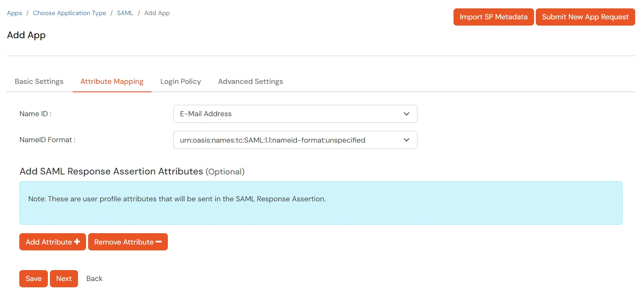The width and height of the screenshot is (644, 294).
Task: Click the chevron on the NameID Format selector
Action: pyautogui.click(x=406, y=140)
